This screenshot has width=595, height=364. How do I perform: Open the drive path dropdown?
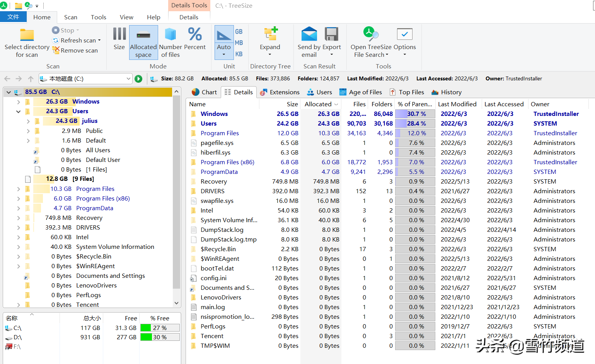(128, 79)
